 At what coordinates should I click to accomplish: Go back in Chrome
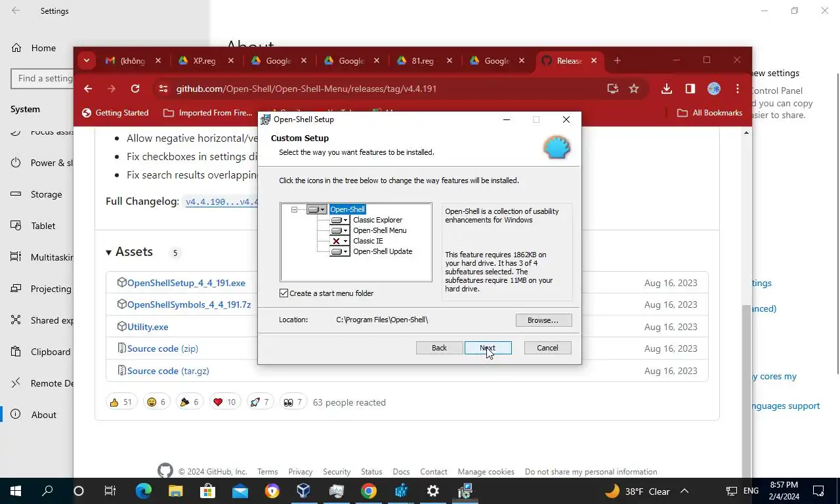click(x=88, y=89)
